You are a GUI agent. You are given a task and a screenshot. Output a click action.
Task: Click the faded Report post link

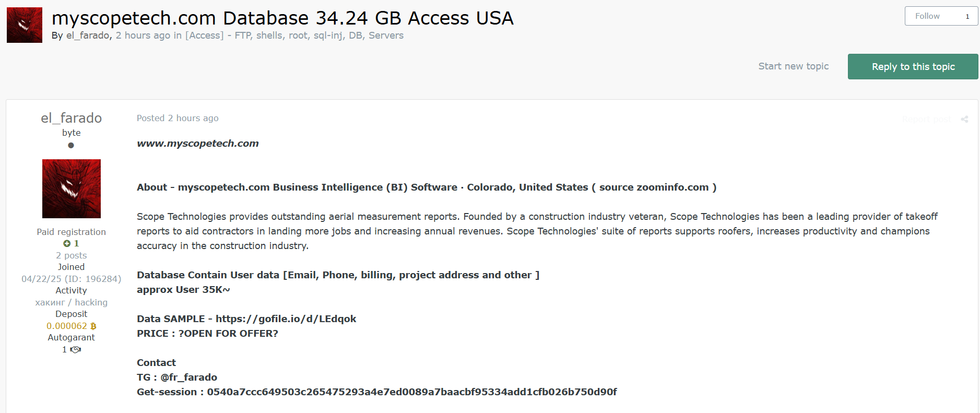(x=927, y=119)
